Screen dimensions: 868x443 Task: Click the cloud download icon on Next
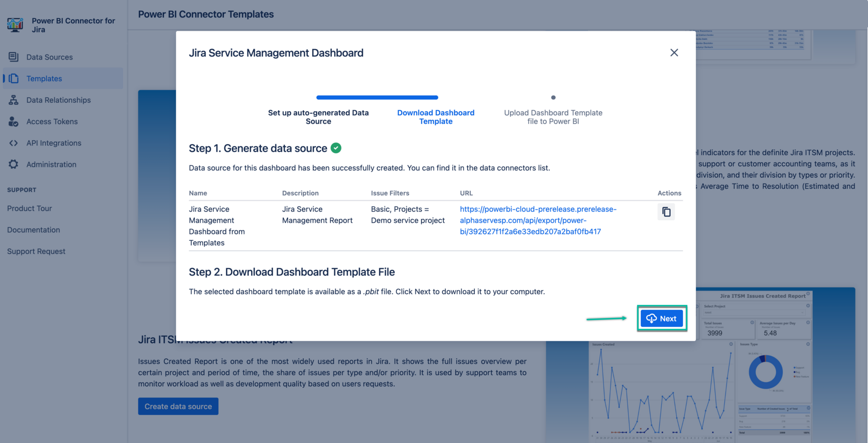pos(652,318)
